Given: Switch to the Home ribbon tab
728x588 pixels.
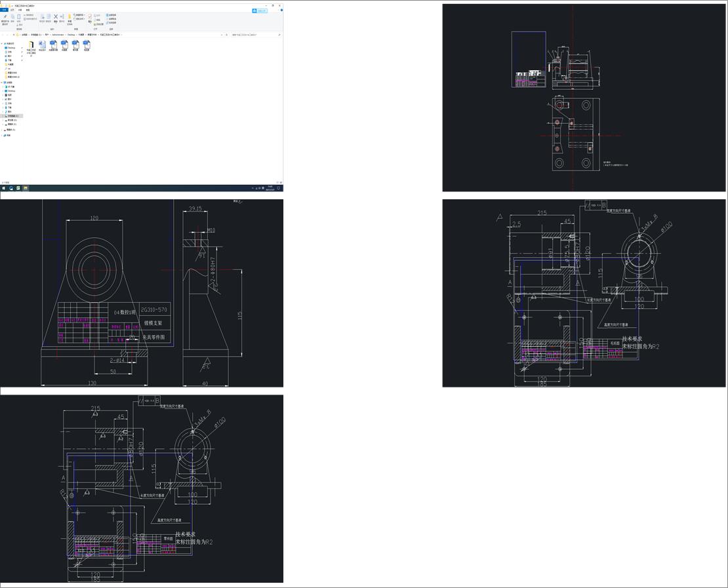Looking at the screenshot, I should pos(12,10).
